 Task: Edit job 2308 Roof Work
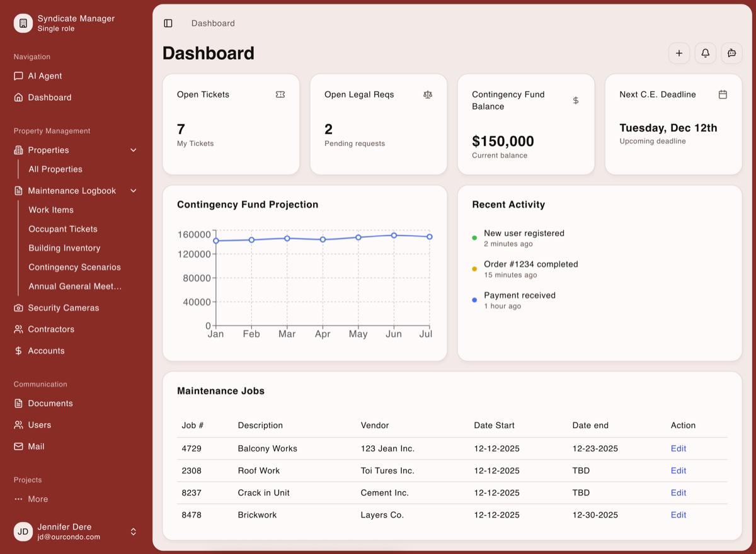[679, 471]
